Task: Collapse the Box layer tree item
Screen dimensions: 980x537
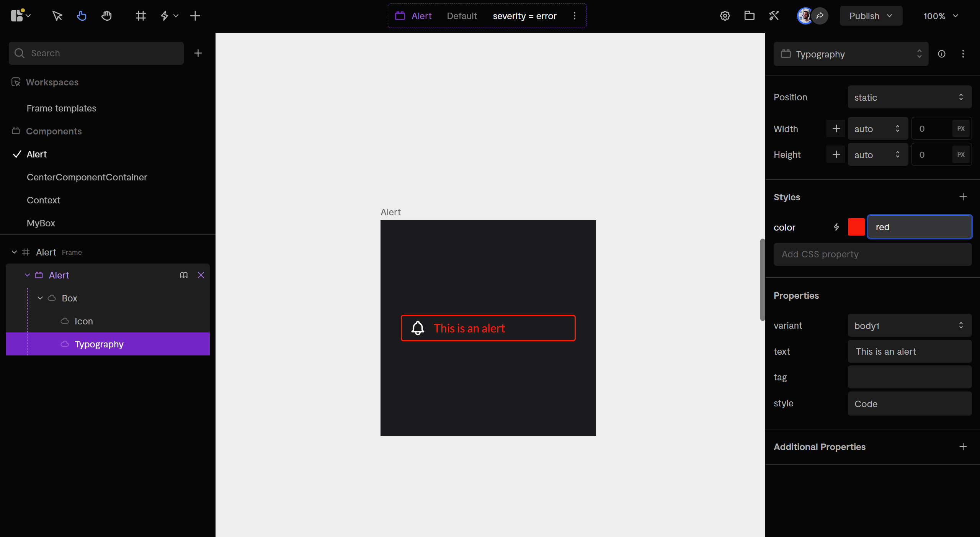Action: 40,298
